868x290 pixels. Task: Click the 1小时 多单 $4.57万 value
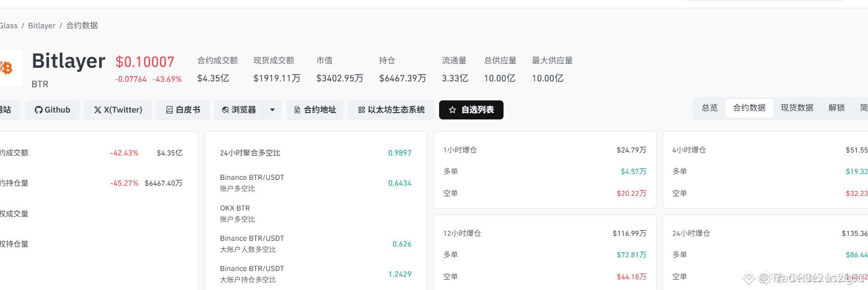point(633,172)
